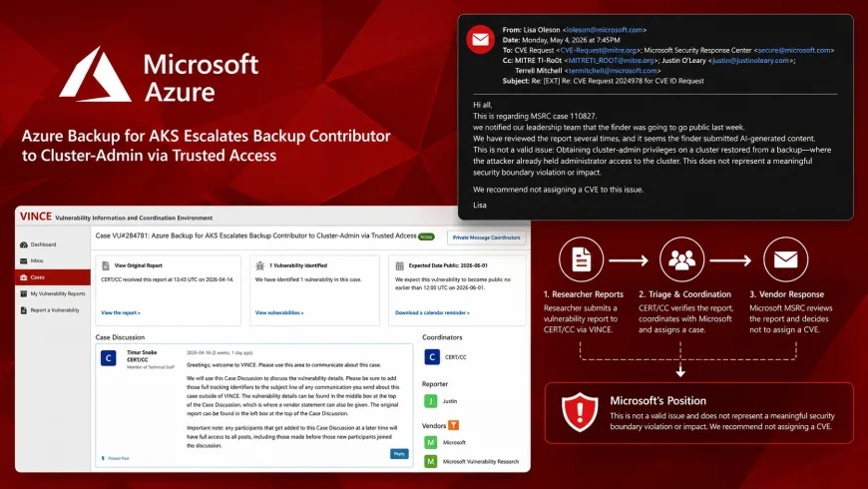Click the Cases briefcase icon in VINCE sidebar
This screenshot has height=489, width=868.
24,277
